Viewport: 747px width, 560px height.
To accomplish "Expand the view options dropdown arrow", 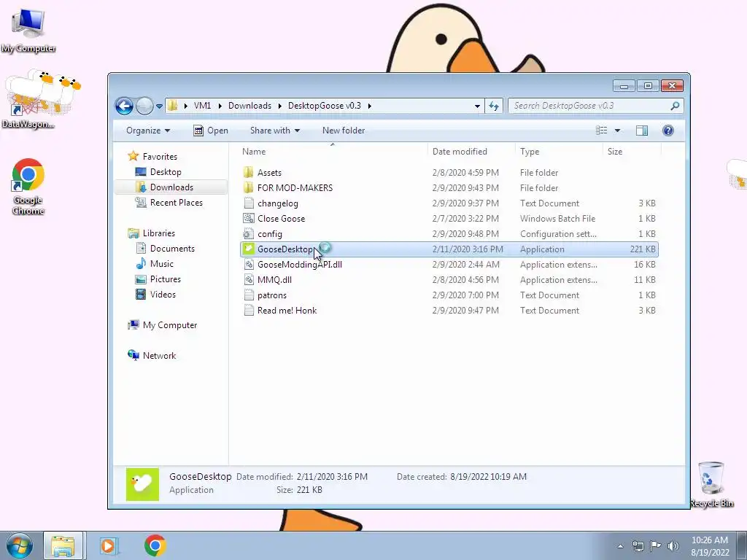I will [617, 131].
